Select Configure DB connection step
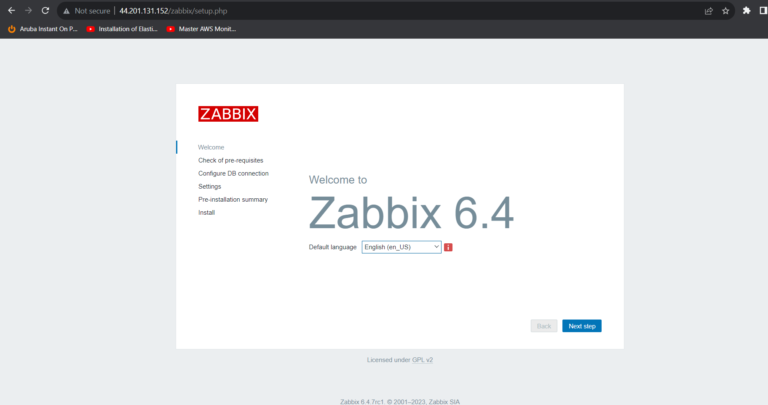This screenshot has width=768, height=405. [233, 173]
